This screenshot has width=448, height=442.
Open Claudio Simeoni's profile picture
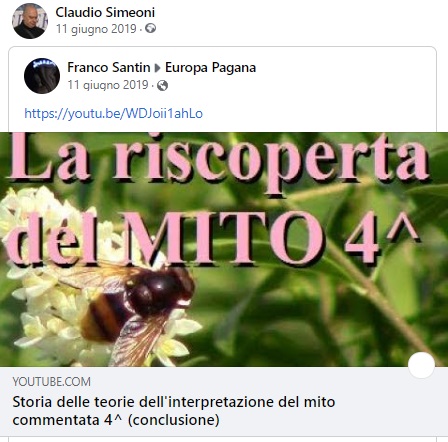pos(30,21)
